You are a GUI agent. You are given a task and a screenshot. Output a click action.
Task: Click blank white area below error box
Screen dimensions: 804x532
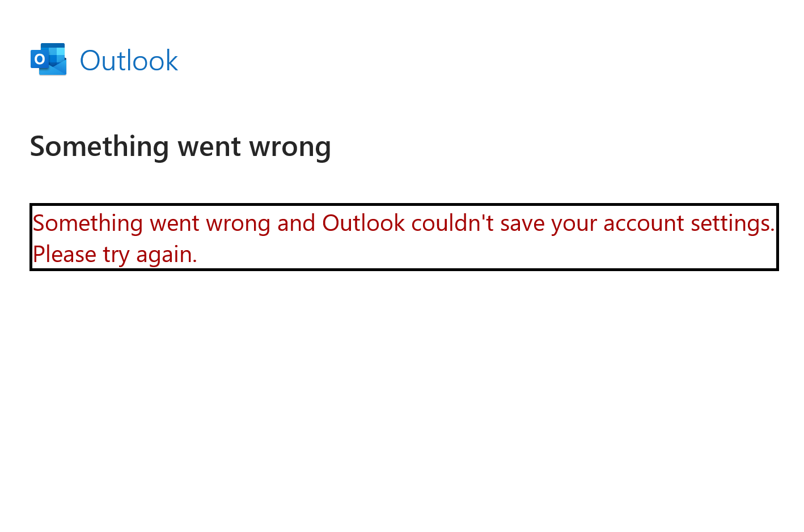click(x=397, y=397)
